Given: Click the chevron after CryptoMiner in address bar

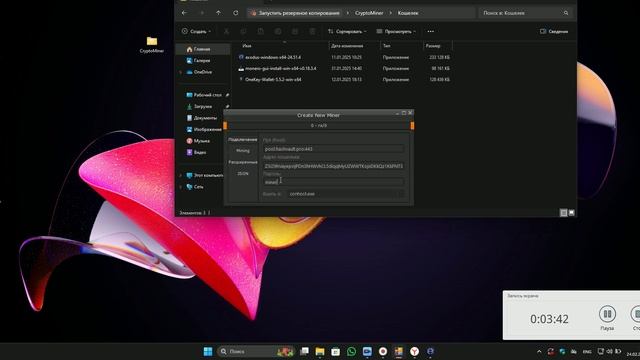Looking at the screenshot, I should 390,13.
